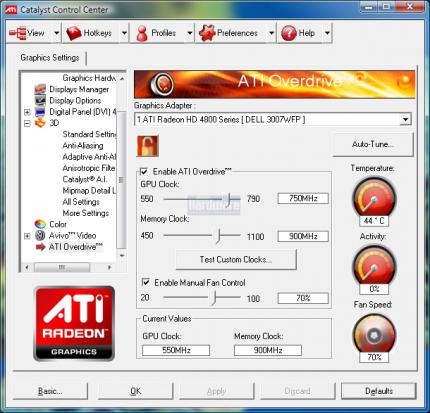Viewport: 430px width, 413px height.
Task: Open the Graphics Adapter dropdown
Action: (x=405, y=119)
